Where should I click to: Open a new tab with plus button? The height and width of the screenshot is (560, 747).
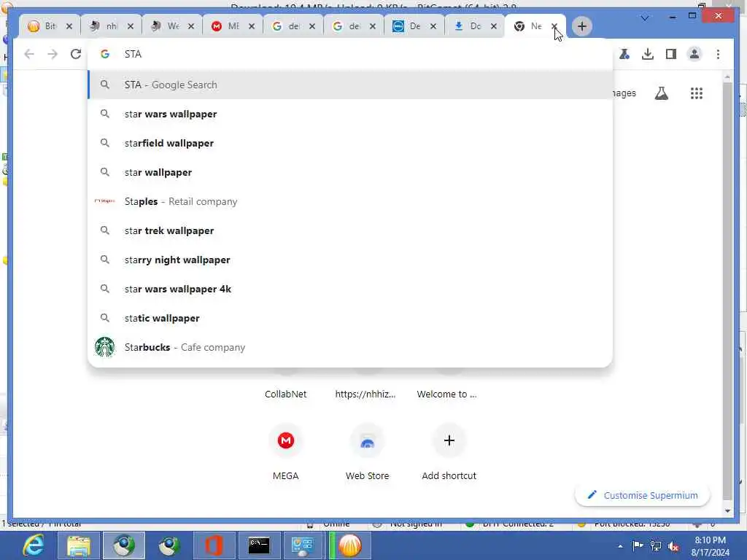coord(581,26)
